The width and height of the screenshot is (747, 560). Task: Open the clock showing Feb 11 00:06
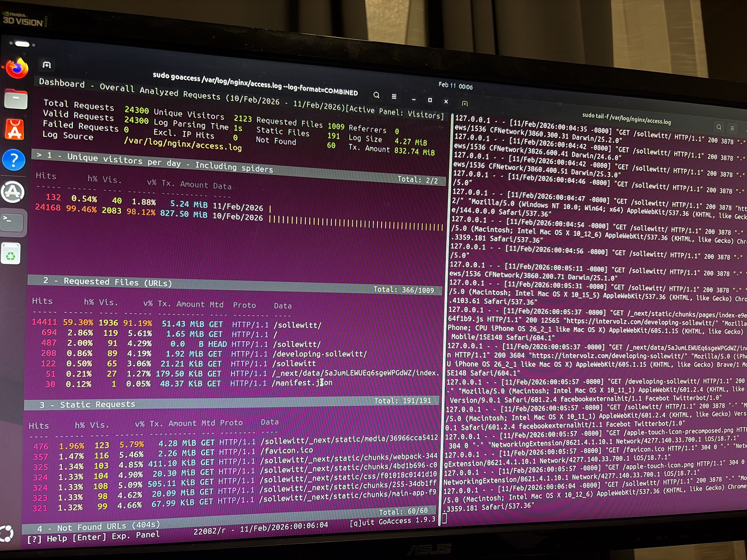455,86
